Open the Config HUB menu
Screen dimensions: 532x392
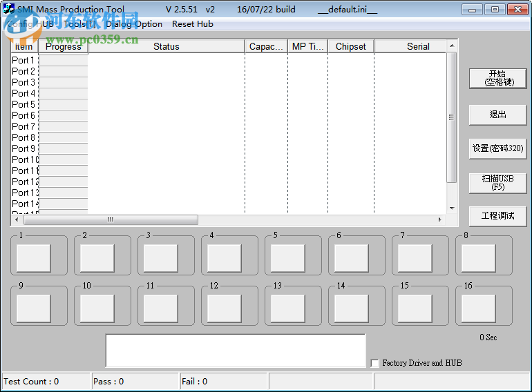tap(30, 24)
